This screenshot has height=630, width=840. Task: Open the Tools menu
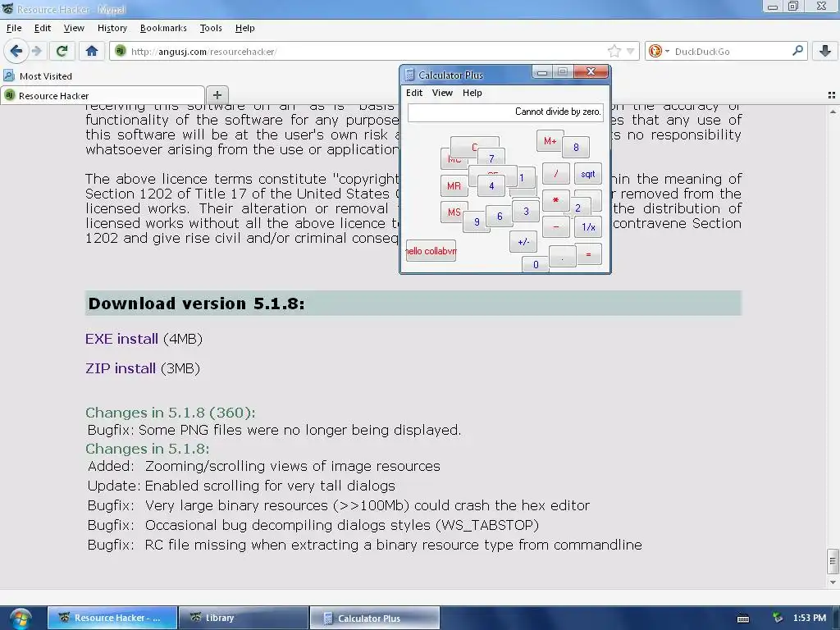pos(211,28)
